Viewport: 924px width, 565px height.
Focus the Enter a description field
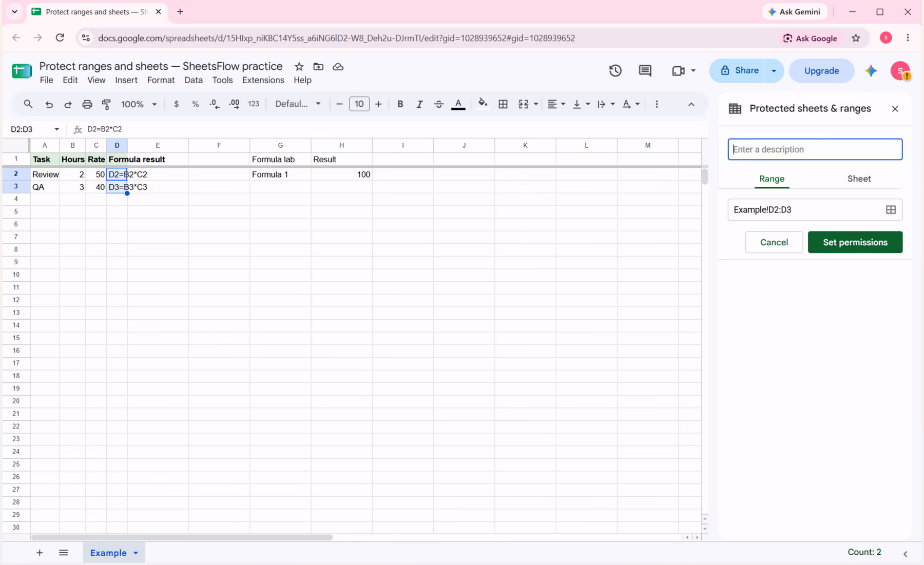tap(815, 149)
